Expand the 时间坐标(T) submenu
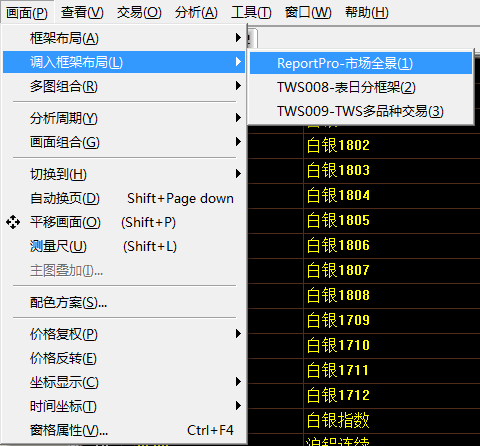Screen dimensions: 480x446 124,406
